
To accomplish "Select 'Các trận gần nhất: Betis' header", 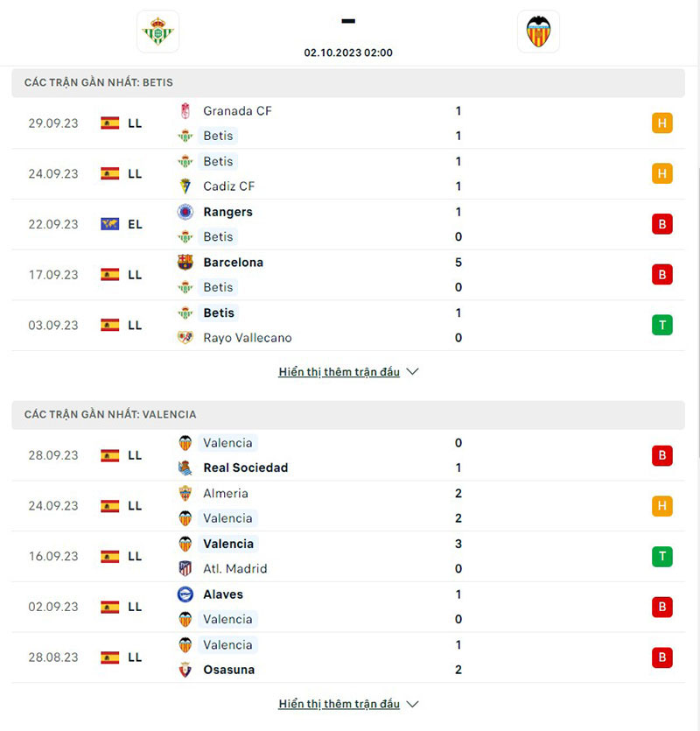I will 99,82.
